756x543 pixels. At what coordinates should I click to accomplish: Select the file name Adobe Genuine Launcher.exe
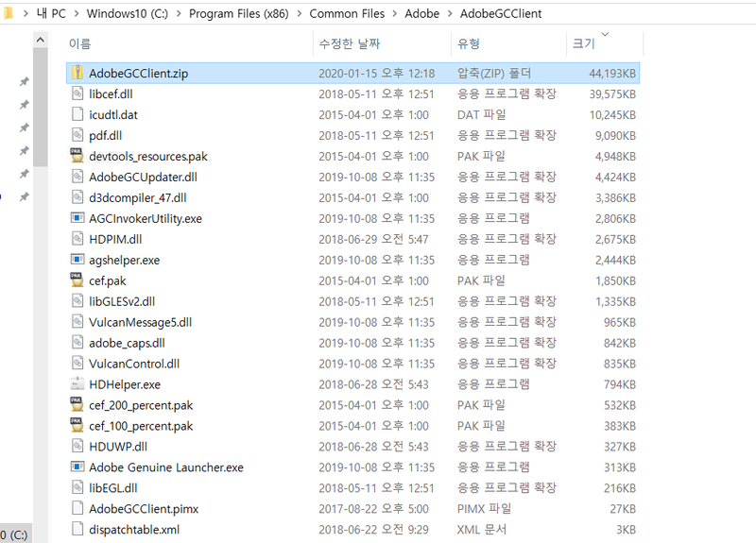pos(166,467)
